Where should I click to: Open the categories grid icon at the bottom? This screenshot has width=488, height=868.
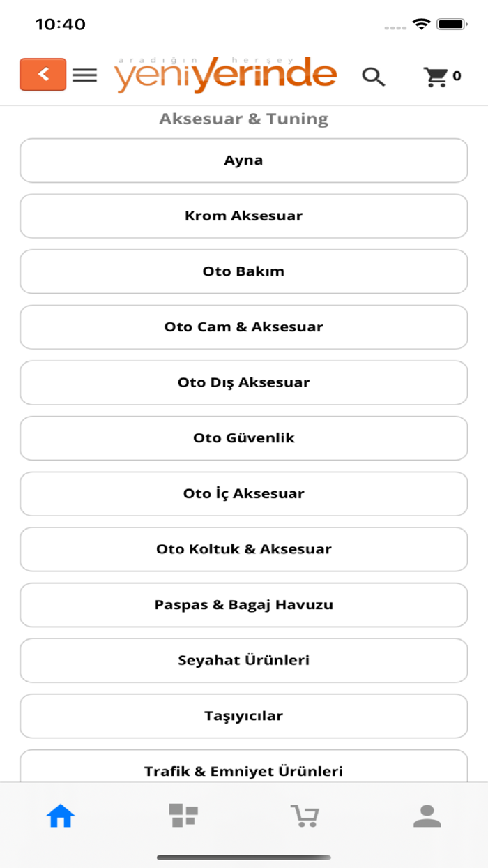(x=182, y=814)
